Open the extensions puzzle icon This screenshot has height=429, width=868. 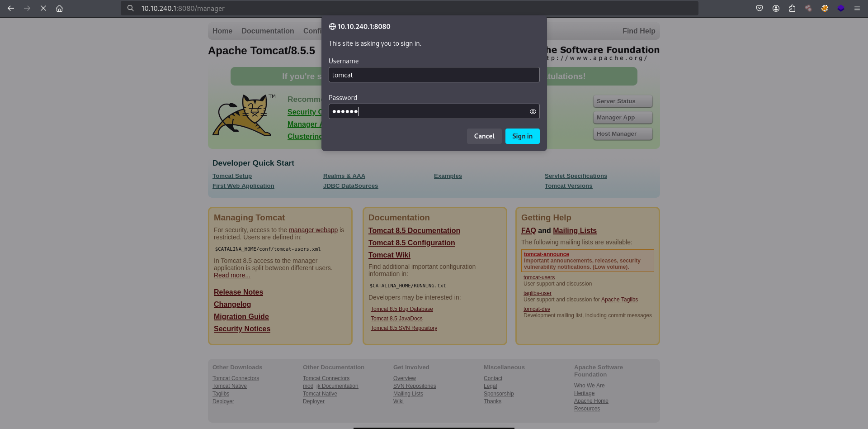[792, 8]
